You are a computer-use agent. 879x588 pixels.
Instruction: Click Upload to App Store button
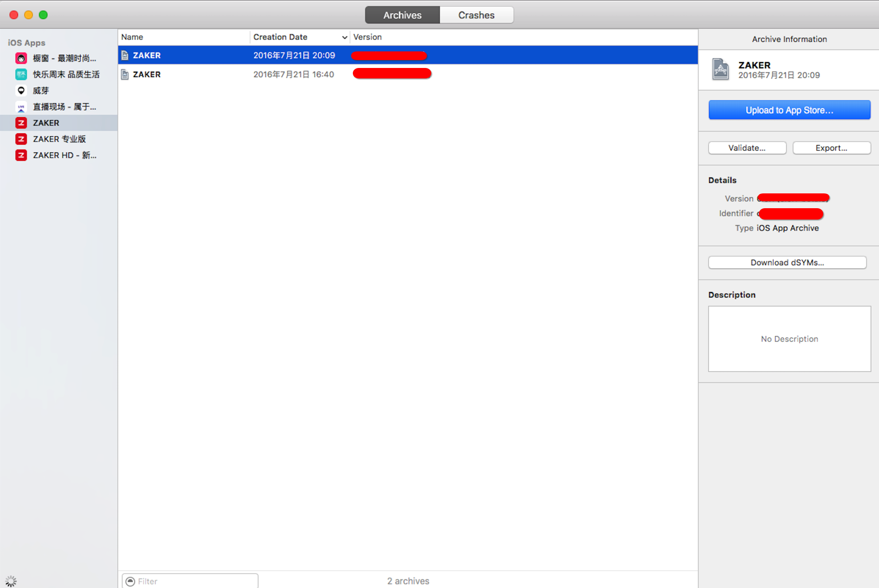[x=789, y=110]
